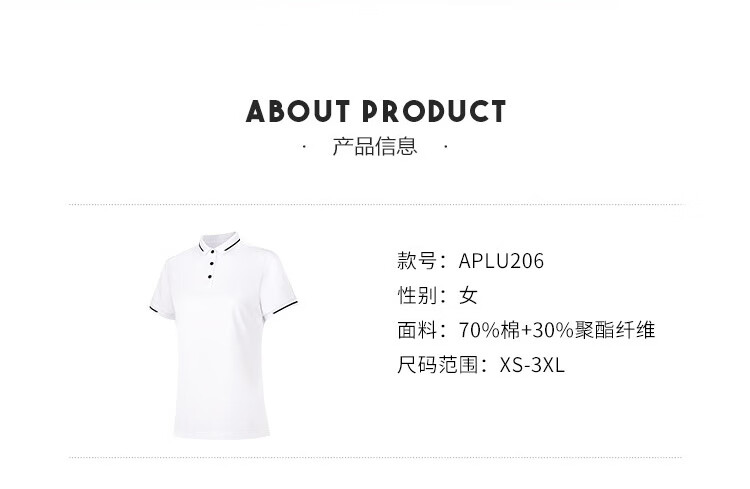Click the right sleeve black trim
This screenshot has height=489, width=750.
(285, 308)
